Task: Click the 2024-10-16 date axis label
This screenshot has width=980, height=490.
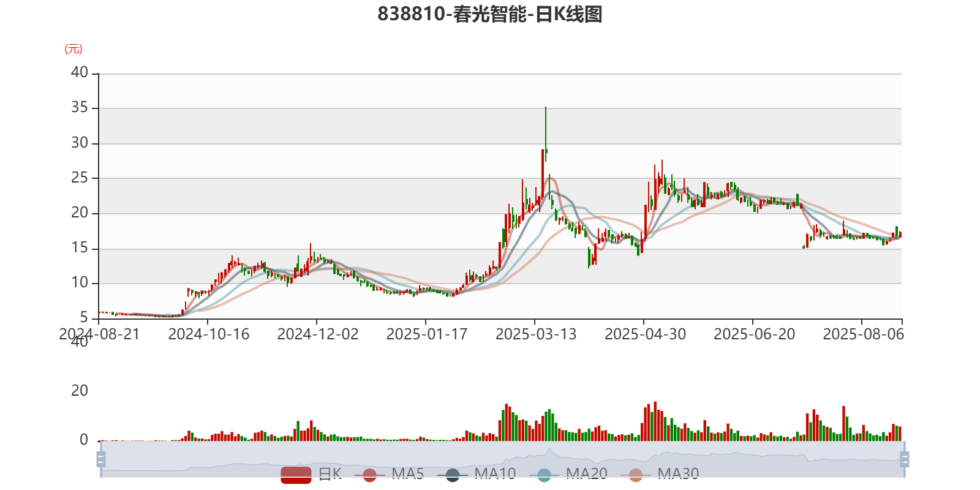Action: [208, 334]
